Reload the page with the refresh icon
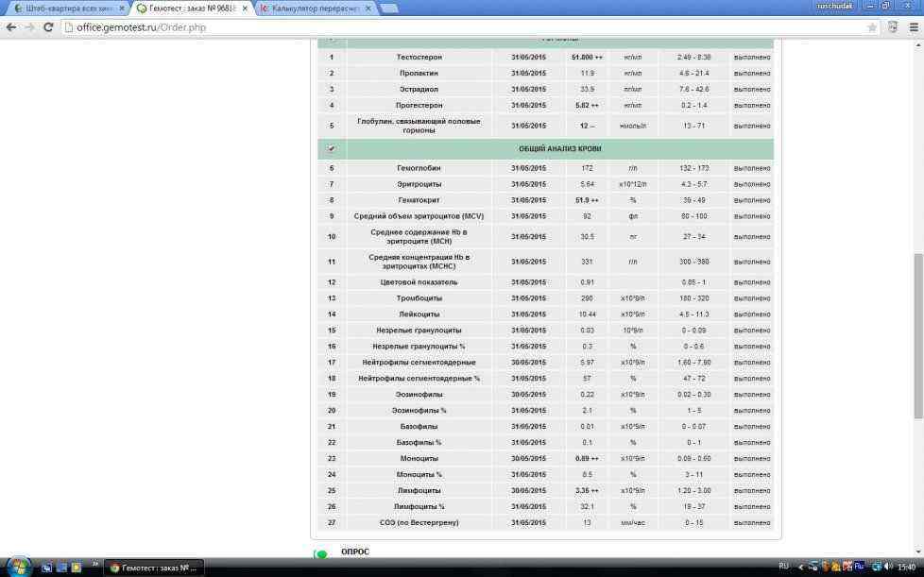 [49, 27]
